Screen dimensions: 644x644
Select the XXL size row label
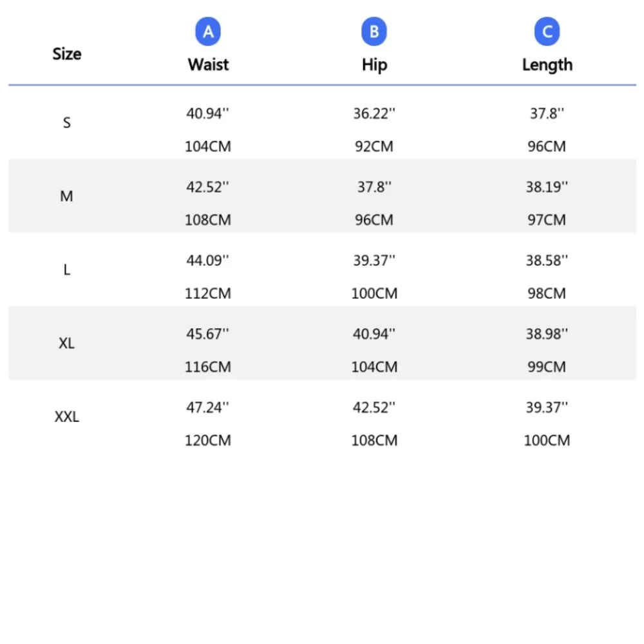(x=66, y=417)
